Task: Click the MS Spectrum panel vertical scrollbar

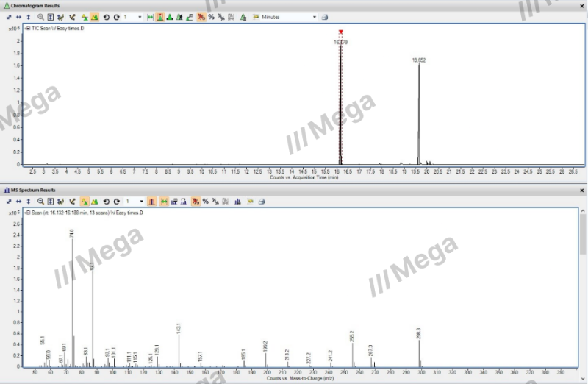Action: point(583,235)
